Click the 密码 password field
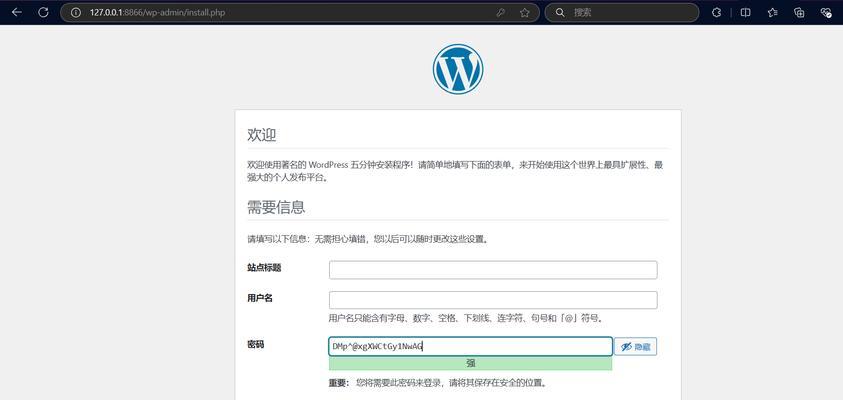The width and height of the screenshot is (843, 400). click(x=470, y=347)
